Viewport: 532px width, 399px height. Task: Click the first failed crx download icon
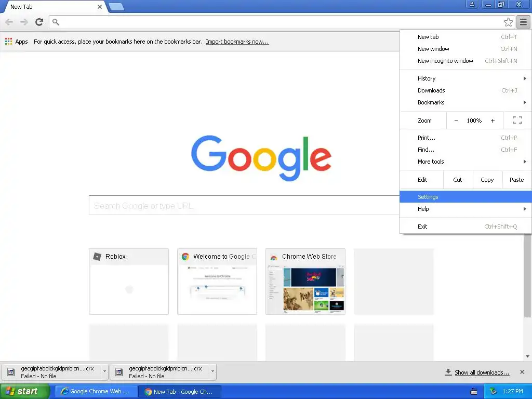point(11,372)
